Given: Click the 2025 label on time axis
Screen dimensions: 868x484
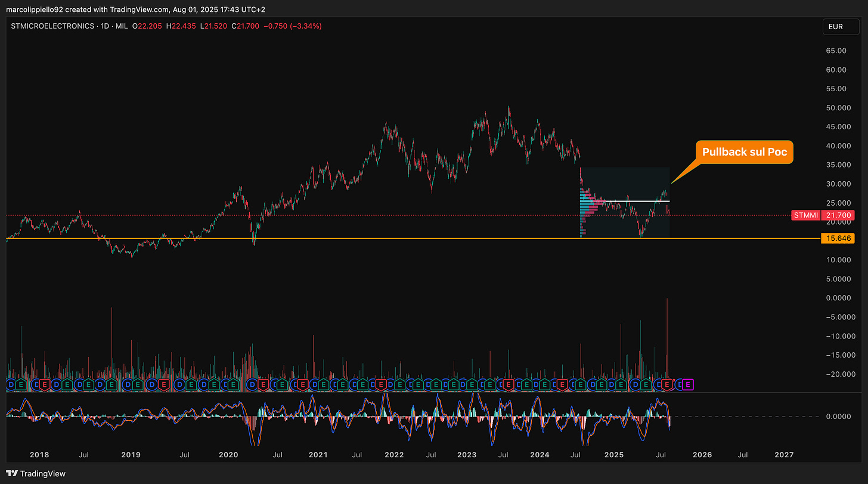Looking at the screenshot, I should click(x=614, y=454).
